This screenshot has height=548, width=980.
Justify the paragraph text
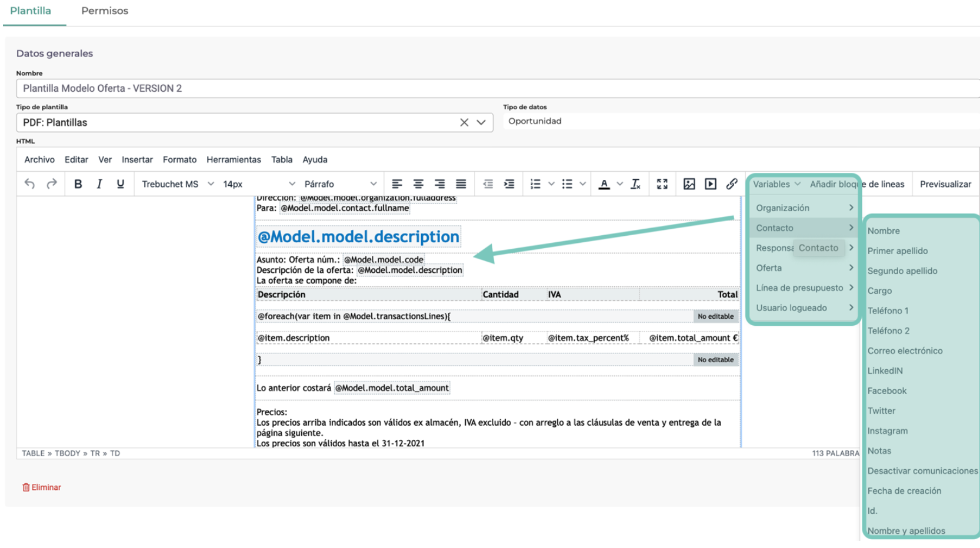coord(461,184)
